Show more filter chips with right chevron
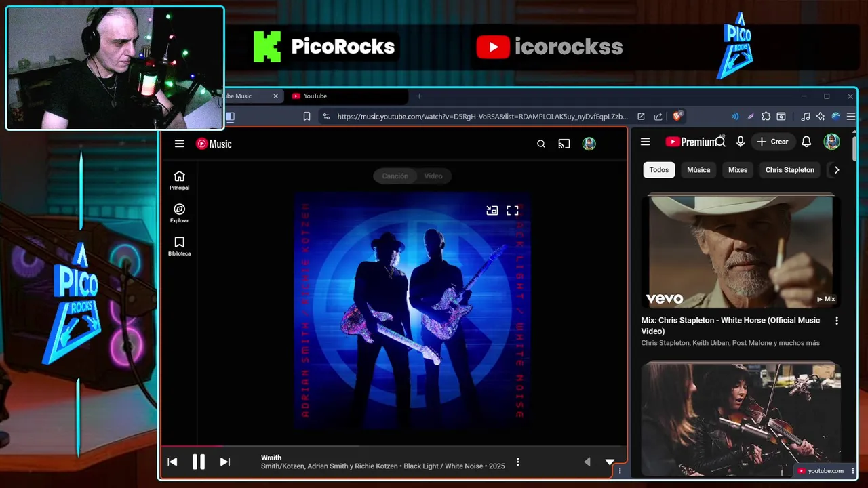Image resolution: width=868 pixels, height=488 pixels. tap(837, 170)
